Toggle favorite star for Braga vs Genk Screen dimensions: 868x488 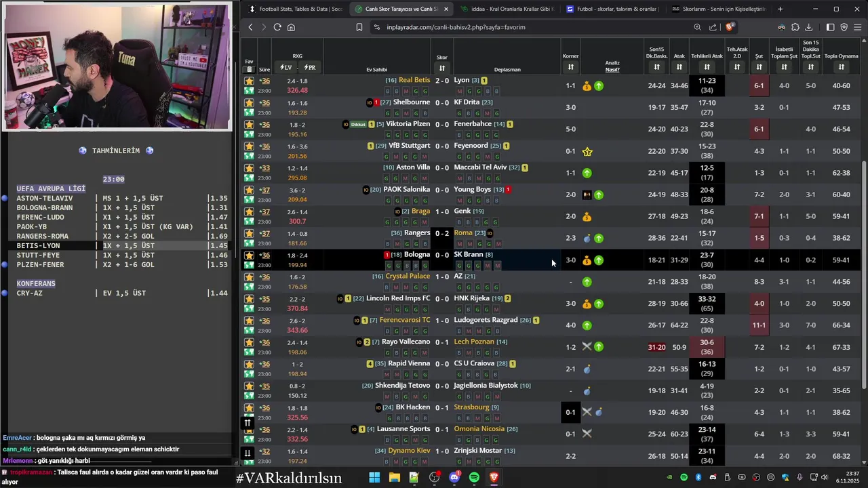tap(249, 211)
